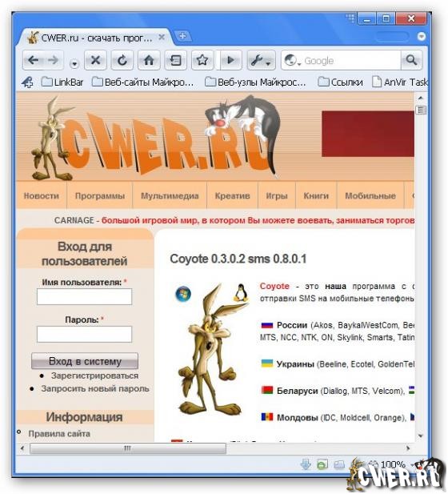Screen dimensions: 448x494
Task: Bookmark this page with the star icon
Action: point(202,60)
